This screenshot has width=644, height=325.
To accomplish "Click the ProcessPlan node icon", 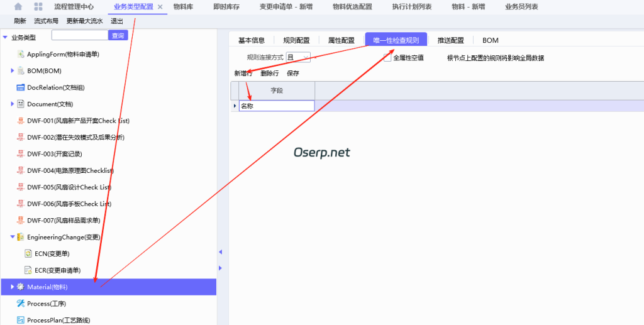I will pyautogui.click(x=21, y=320).
